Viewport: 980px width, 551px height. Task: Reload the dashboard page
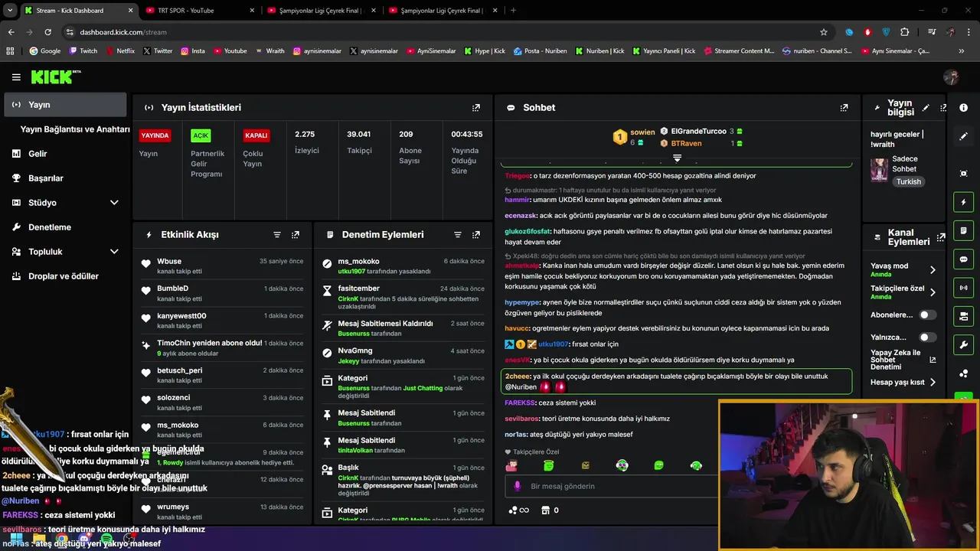click(x=47, y=32)
